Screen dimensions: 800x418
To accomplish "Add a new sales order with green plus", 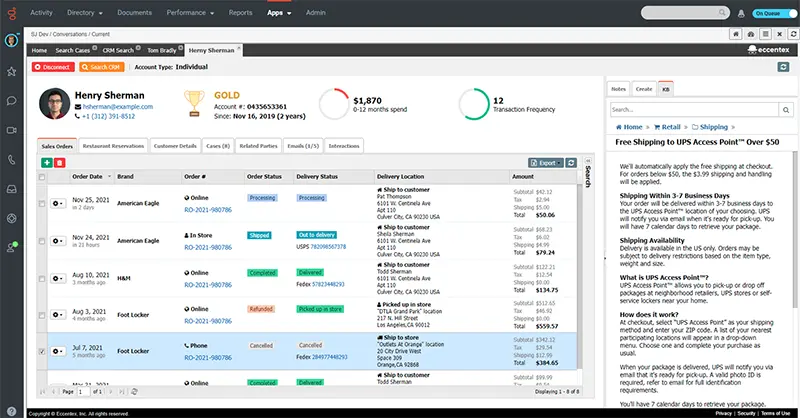I will (47, 163).
